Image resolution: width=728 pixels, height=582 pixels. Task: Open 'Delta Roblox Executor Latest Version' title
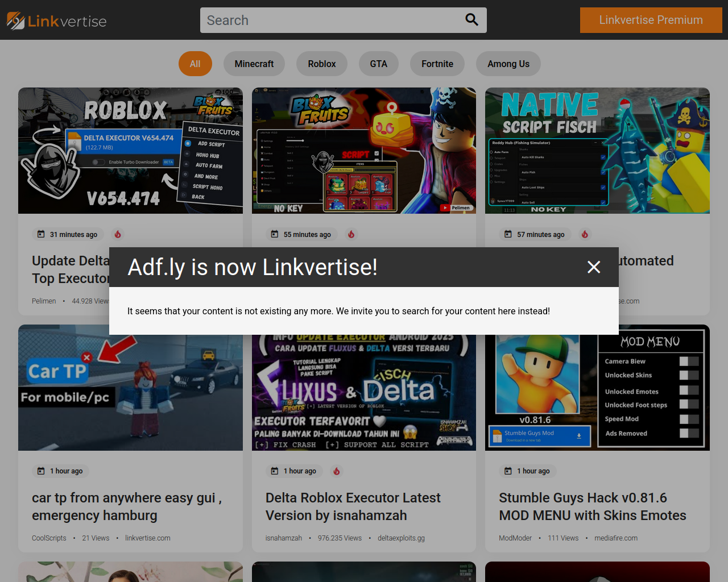point(353,506)
